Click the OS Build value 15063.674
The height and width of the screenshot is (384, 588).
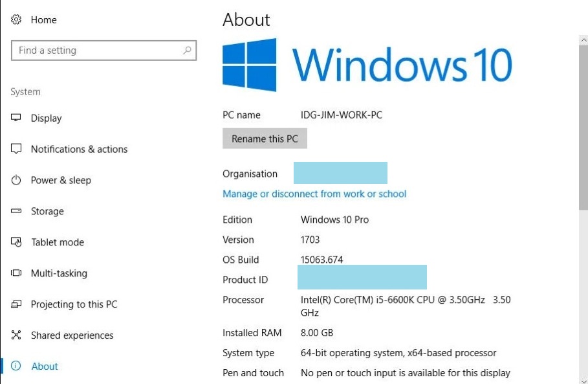click(x=321, y=260)
